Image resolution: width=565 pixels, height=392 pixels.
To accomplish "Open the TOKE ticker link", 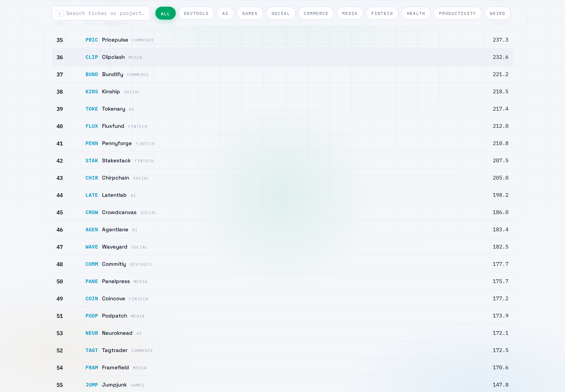I will 92,109.
